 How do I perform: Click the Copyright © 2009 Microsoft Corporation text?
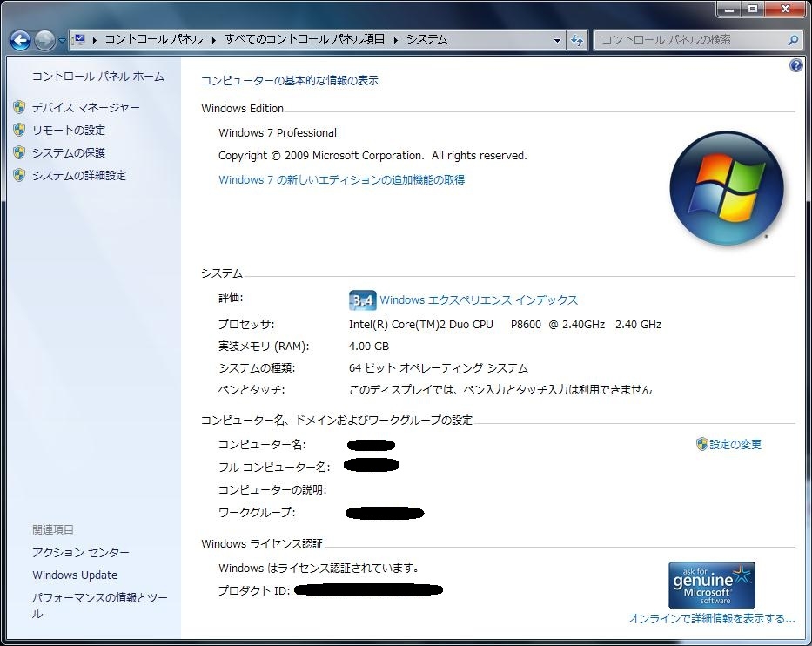[x=372, y=156]
